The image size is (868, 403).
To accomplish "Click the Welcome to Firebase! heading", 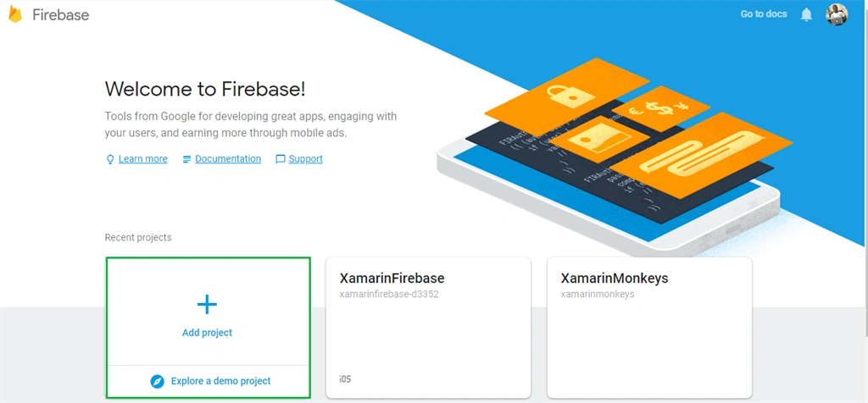I will (x=205, y=89).
